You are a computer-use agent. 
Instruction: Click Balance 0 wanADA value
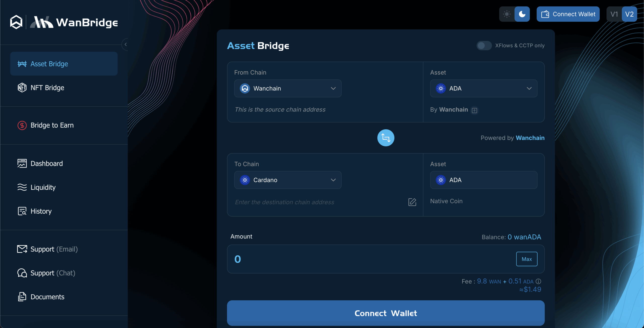tap(524, 237)
